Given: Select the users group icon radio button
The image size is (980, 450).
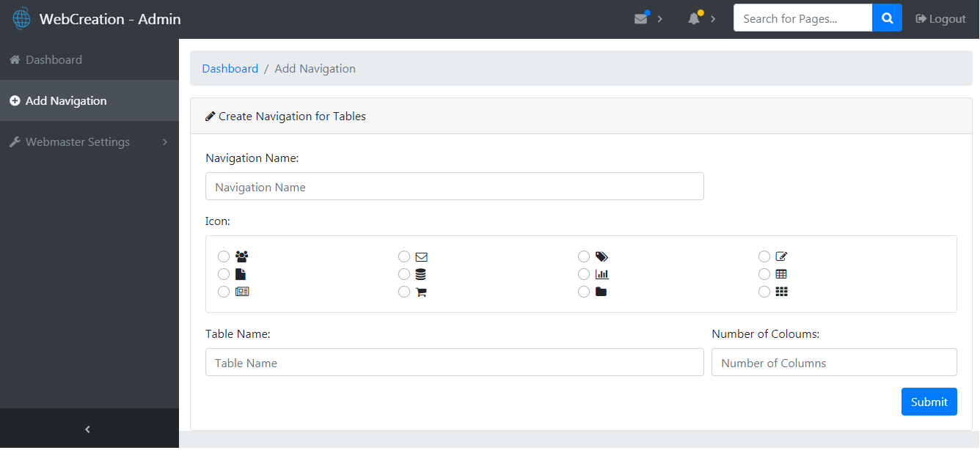Looking at the screenshot, I should point(224,257).
